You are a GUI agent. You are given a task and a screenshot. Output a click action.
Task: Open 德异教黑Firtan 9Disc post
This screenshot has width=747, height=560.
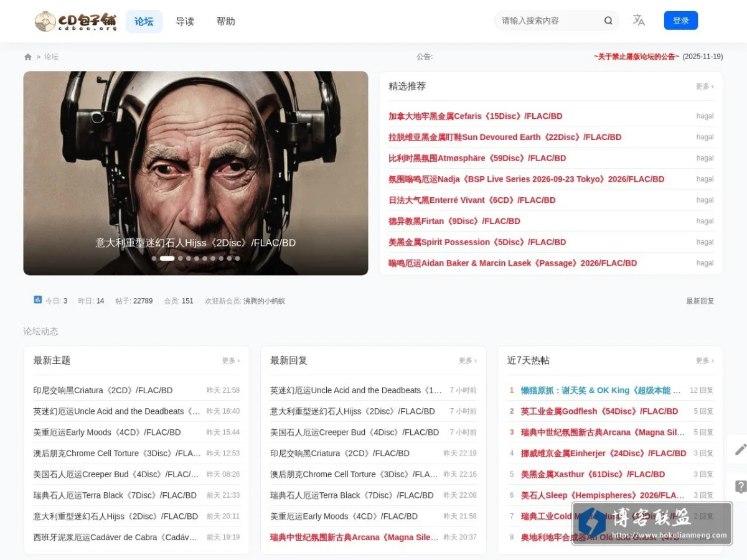click(x=454, y=221)
